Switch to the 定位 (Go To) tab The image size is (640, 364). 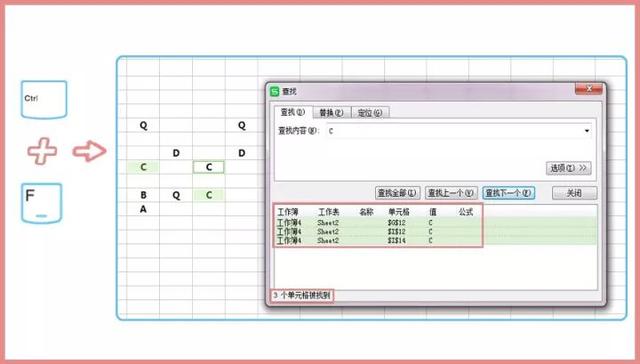(370, 113)
